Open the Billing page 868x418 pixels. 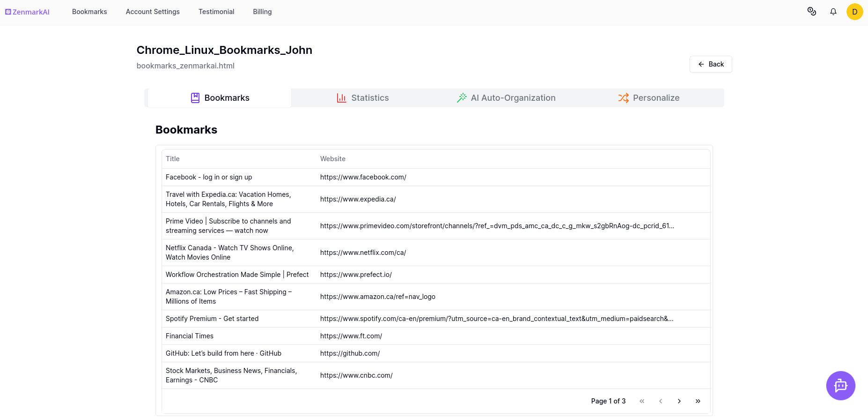pyautogui.click(x=262, y=12)
